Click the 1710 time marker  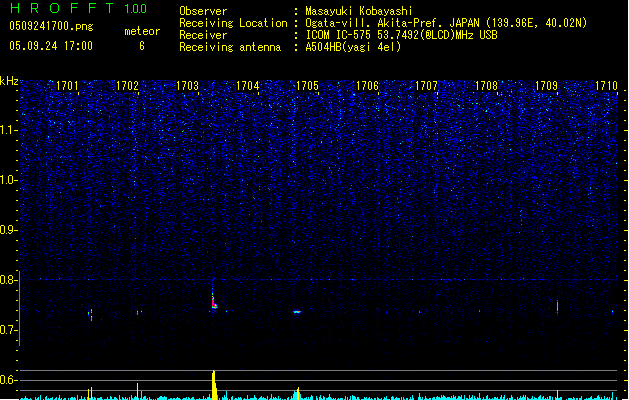(x=606, y=86)
